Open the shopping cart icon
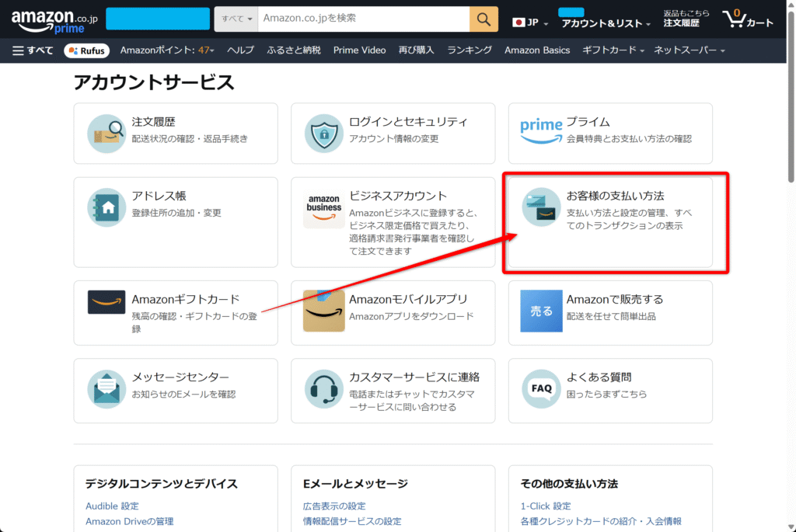The width and height of the screenshot is (796, 532). click(x=748, y=19)
